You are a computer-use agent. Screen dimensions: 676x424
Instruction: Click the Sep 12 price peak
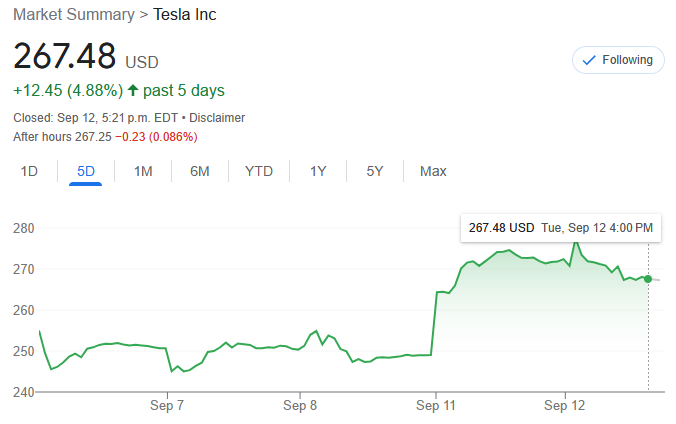click(575, 242)
